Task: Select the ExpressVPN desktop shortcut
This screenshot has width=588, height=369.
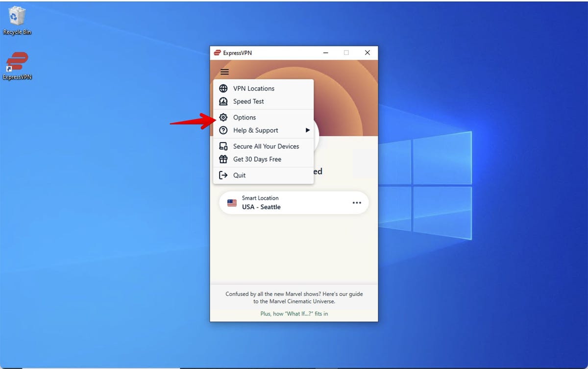Action: click(17, 66)
